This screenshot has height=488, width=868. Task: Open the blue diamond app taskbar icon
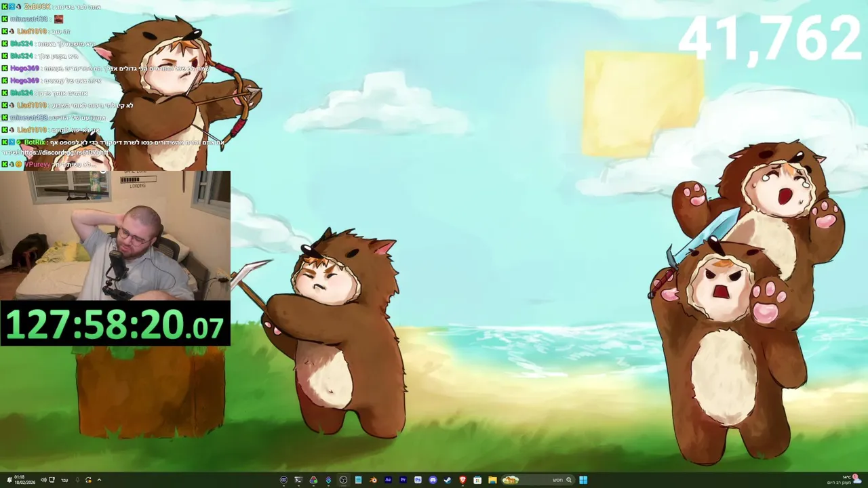[x=328, y=480]
